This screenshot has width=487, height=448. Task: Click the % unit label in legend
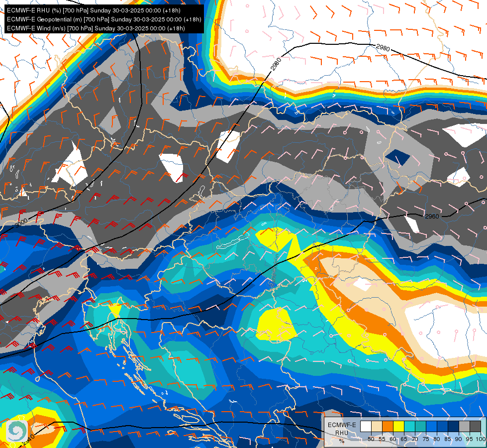pyautogui.click(x=342, y=441)
